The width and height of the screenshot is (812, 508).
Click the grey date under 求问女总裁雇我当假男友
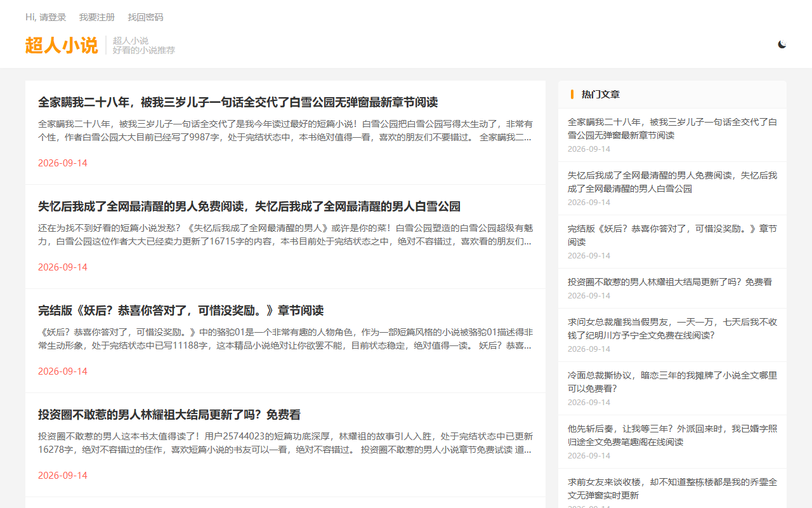click(x=589, y=349)
